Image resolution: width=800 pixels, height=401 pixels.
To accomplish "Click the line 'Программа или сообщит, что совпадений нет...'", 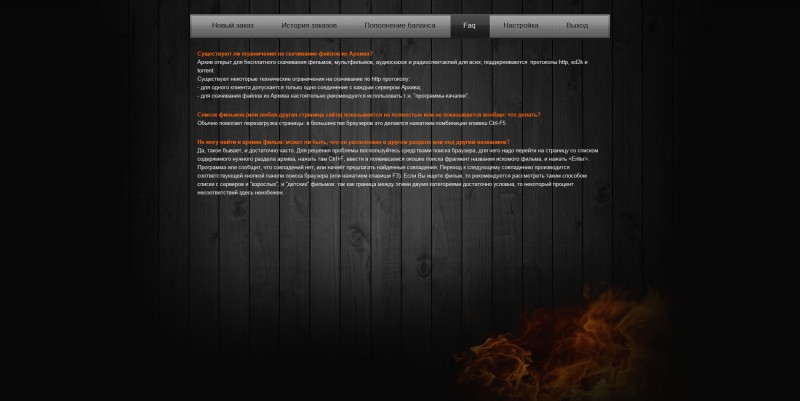I will tap(383, 167).
